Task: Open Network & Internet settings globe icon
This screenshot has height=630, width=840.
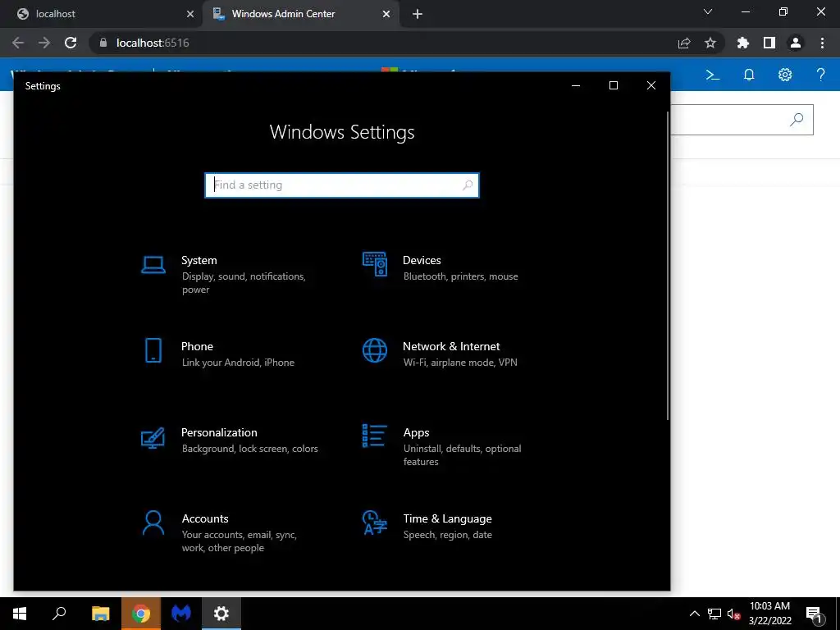Action: tap(374, 350)
